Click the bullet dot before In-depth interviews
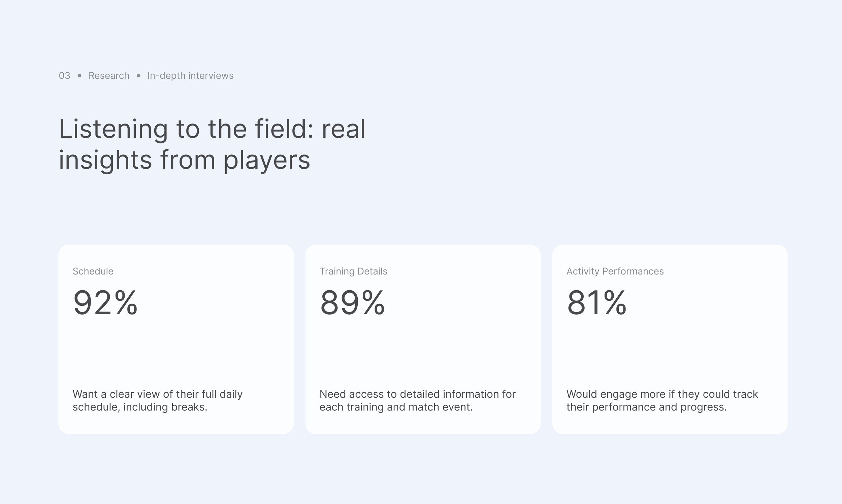The width and height of the screenshot is (842, 504). (138, 75)
